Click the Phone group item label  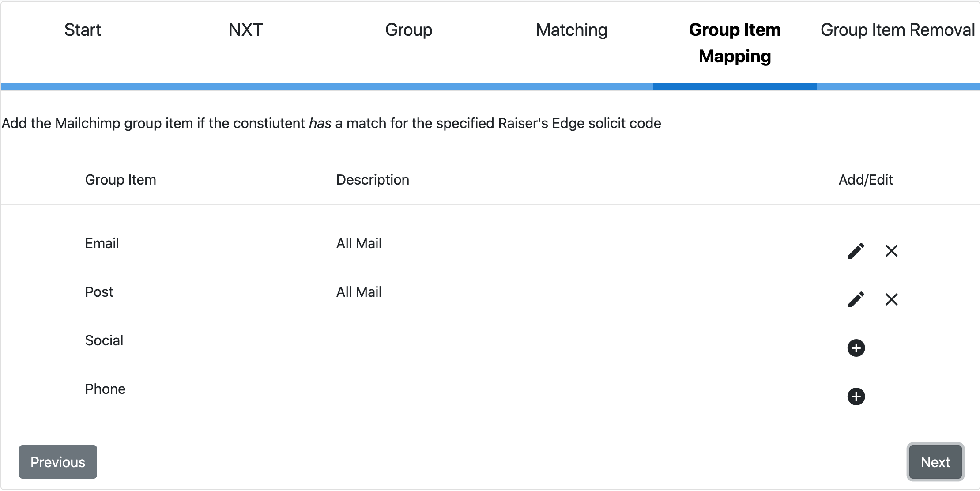pos(105,389)
